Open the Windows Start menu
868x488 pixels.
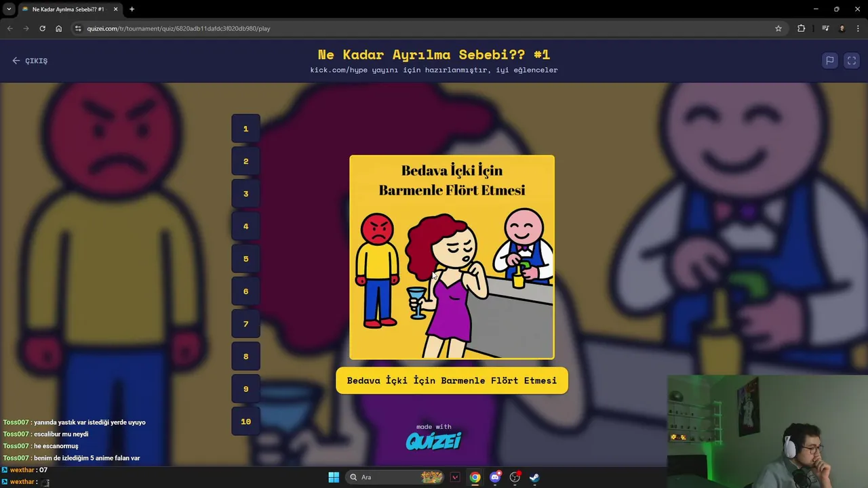[334, 477]
